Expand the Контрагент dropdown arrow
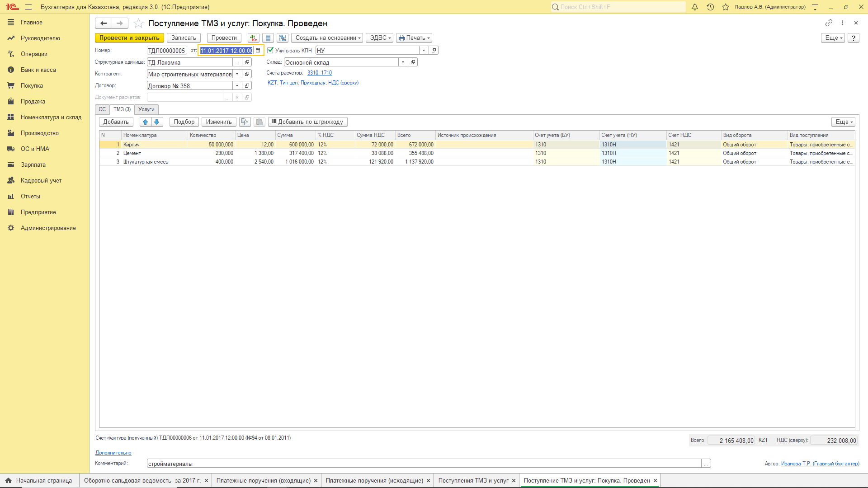The height and width of the screenshot is (488, 868). coord(237,74)
